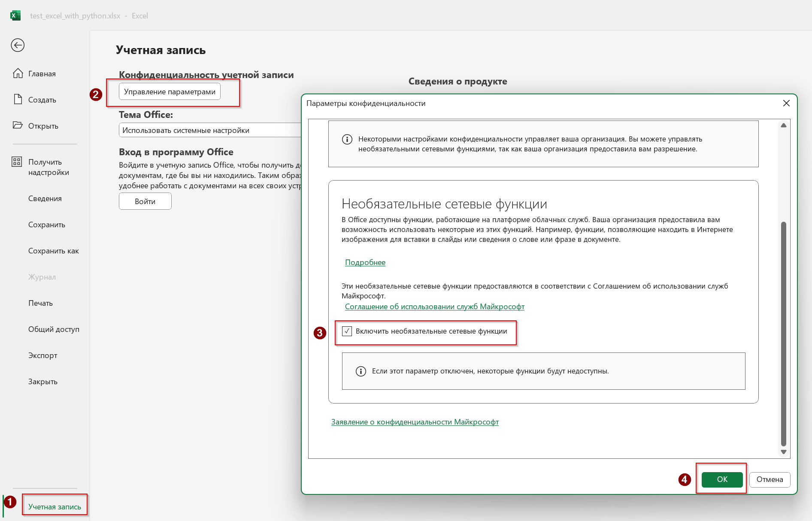This screenshot has height=521, width=812.
Task: Click Сохранить in the sidebar
Action: 47,225
